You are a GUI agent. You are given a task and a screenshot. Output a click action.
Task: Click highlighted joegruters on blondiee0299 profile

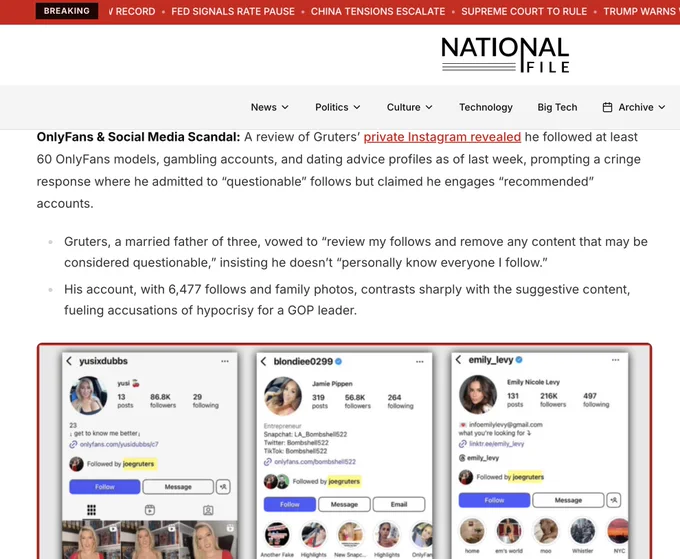pyautogui.click(x=344, y=481)
